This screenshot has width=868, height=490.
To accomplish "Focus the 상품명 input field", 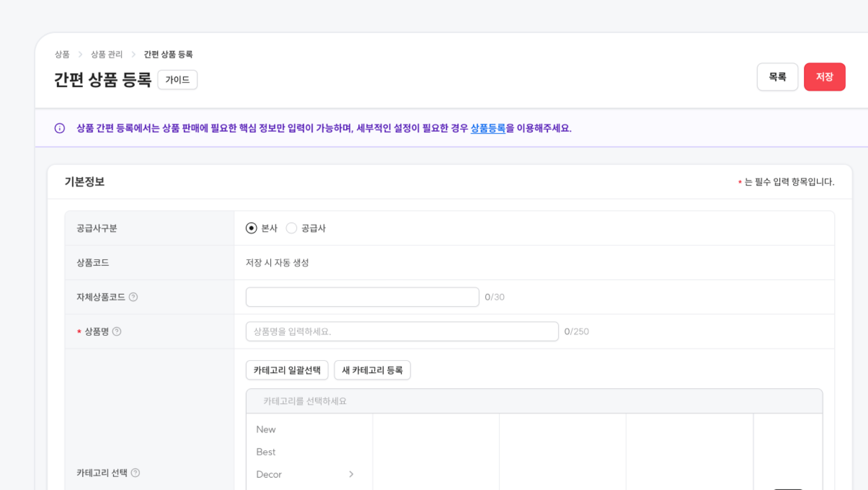I will pos(402,332).
